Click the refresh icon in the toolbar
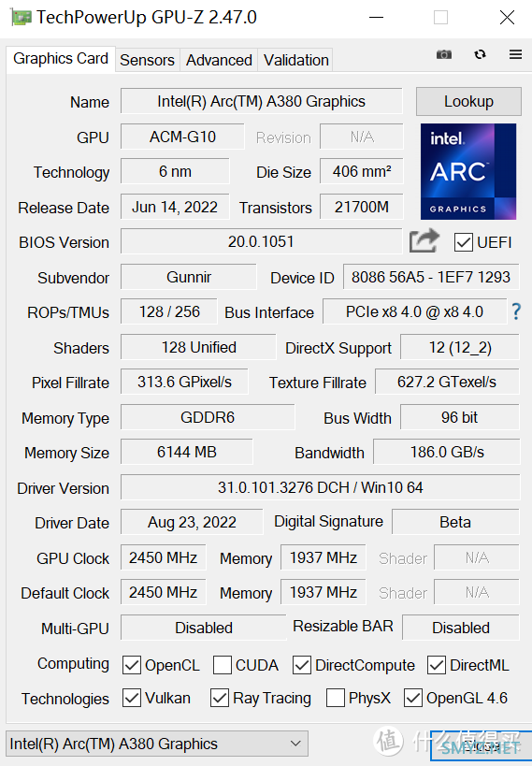The width and height of the screenshot is (532, 766). (480, 54)
